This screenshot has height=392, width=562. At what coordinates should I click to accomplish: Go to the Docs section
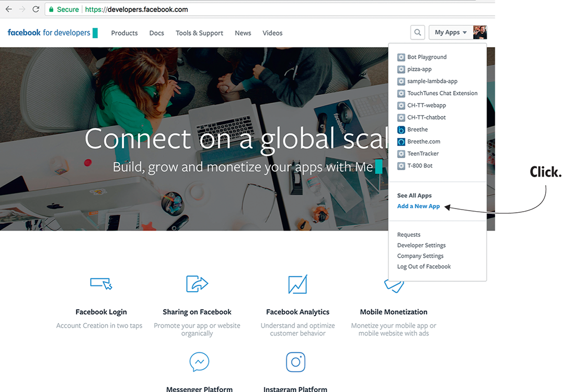(156, 33)
